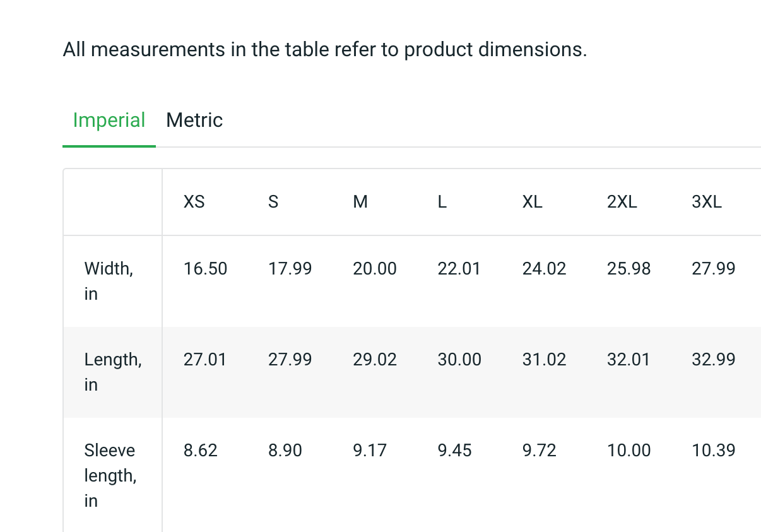
Task: Click the 3XL column header
Action: pos(707,202)
